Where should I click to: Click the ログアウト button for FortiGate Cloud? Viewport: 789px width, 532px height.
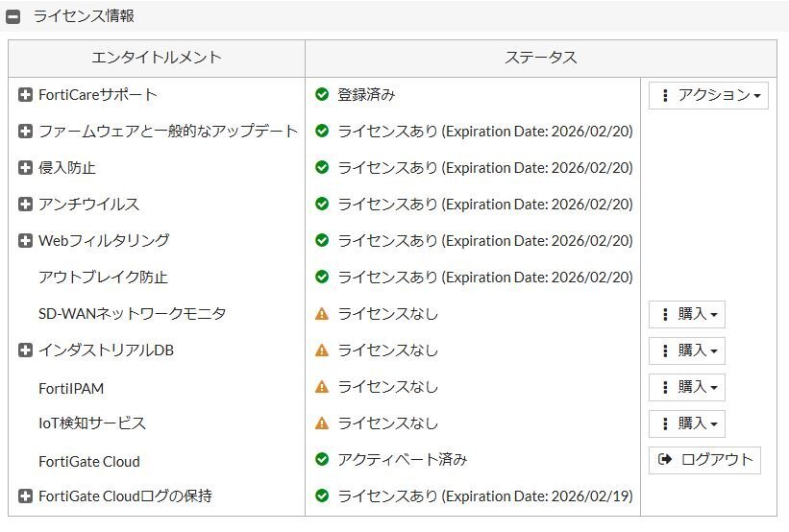[704, 460]
